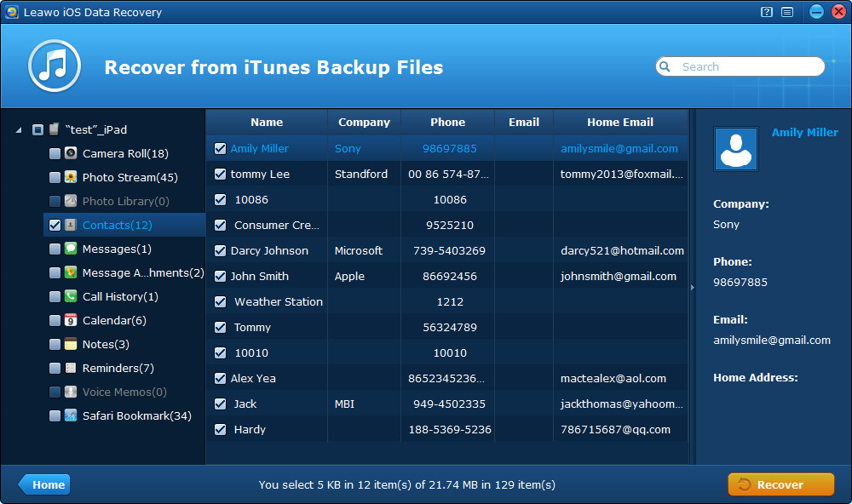
Task: Click the Photo Library icon
Action: click(71, 201)
